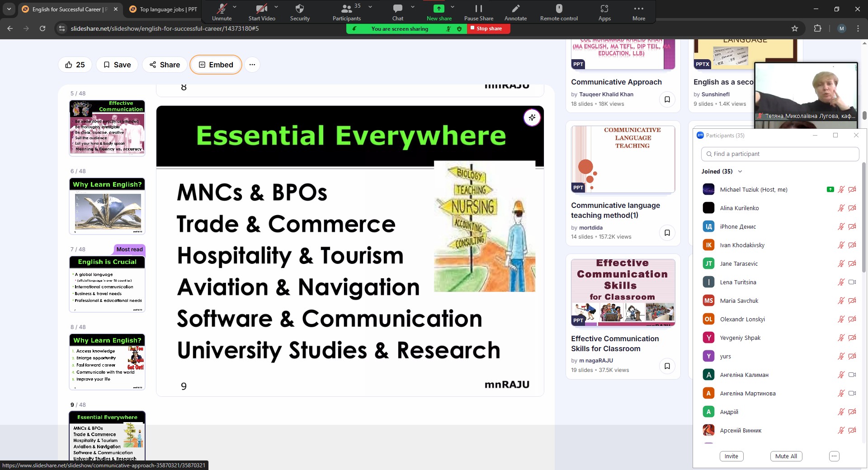Toggle video icon for Lena Turitsina
Image resolution: width=868 pixels, height=470 pixels.
pos(852,282)
